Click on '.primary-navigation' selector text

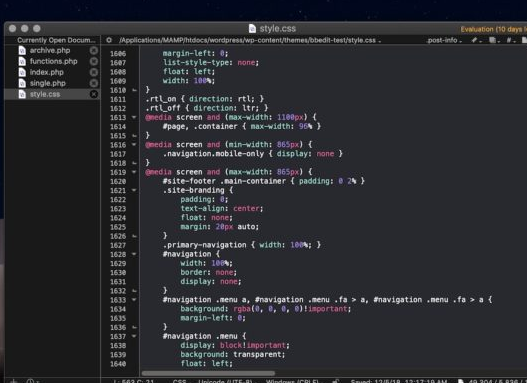[x=205, y=245]
